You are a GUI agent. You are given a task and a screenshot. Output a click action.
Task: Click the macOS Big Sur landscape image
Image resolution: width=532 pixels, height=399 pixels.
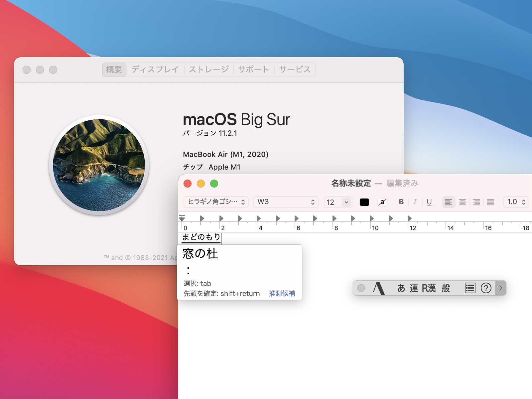point(99,165)
